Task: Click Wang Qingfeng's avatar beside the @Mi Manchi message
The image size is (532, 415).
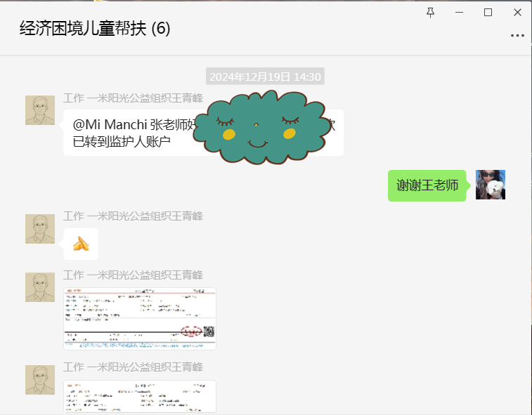Action: [x=40, y=110]
